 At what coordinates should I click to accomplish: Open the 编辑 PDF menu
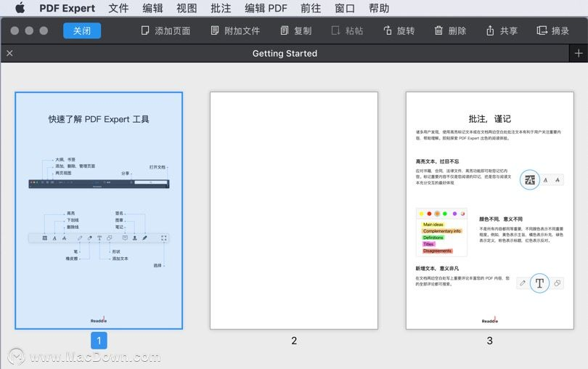pyautogui.click(x=266, y=8)
